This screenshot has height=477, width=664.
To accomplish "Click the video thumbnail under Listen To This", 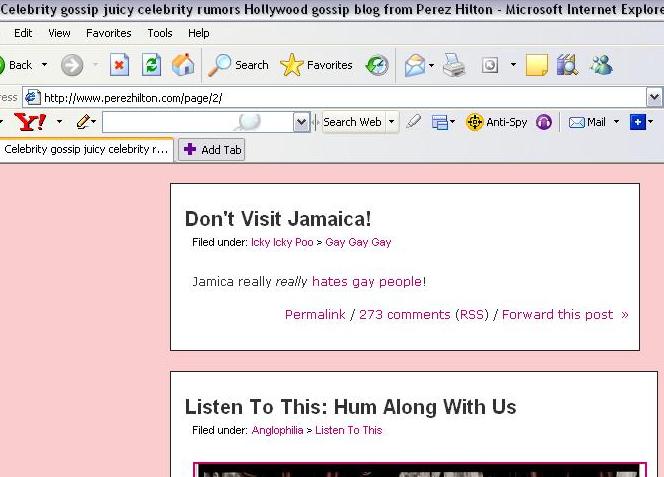I will (420, 470).
